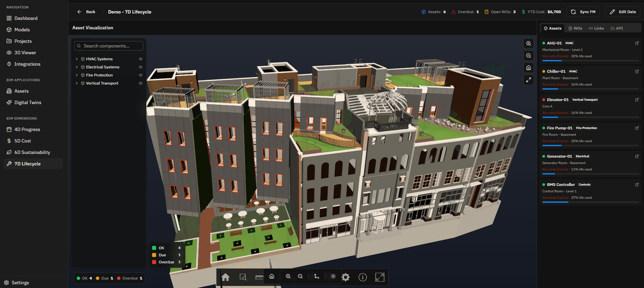Click the Generator-01 life used progress bar

pyautogui.click(x=591, y=174)
